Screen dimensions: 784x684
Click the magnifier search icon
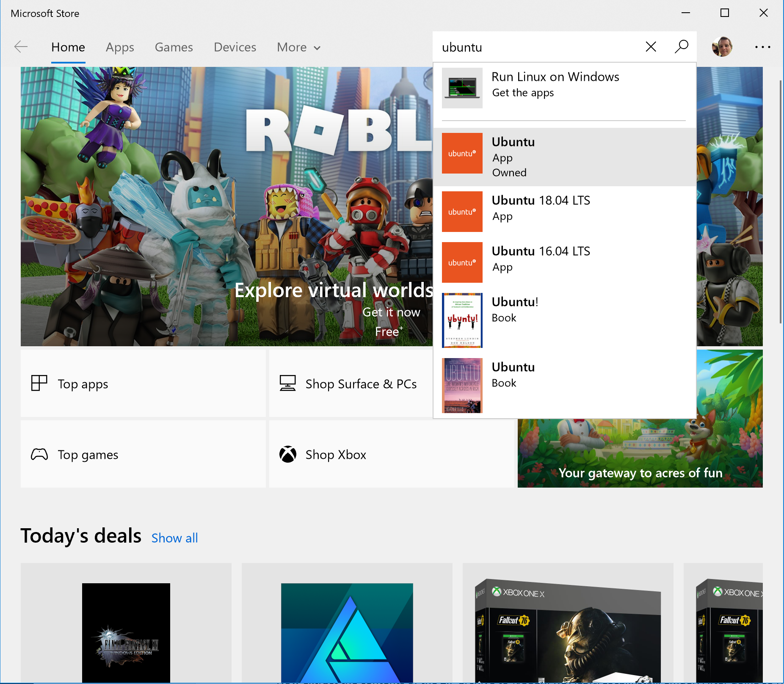pos(681,47)
